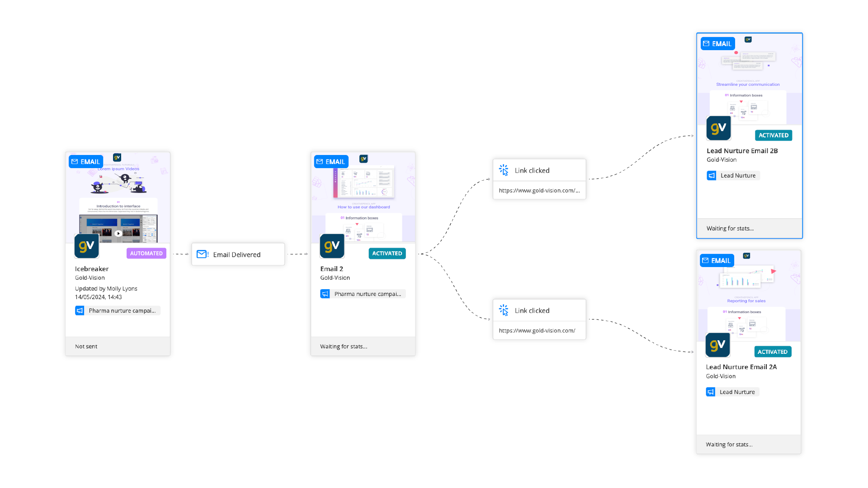
Task: Click play button on Icebreaker video thumbnail
Action: [118, 234]
